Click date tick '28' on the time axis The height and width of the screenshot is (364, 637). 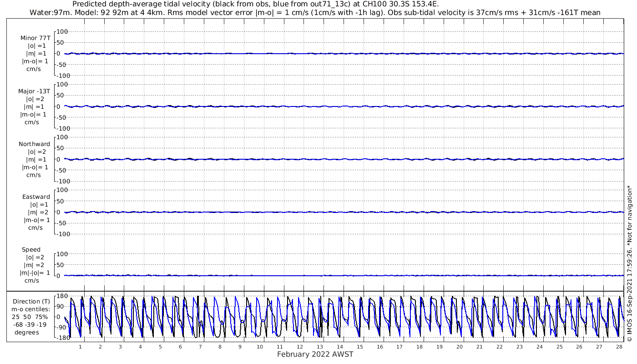pyautogui.click(x=619, y=347)
